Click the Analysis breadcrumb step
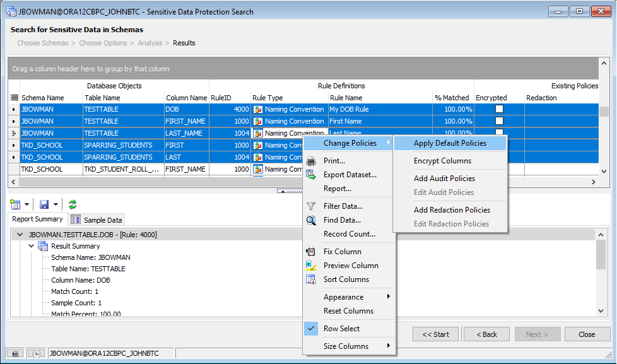 (150, 43)
